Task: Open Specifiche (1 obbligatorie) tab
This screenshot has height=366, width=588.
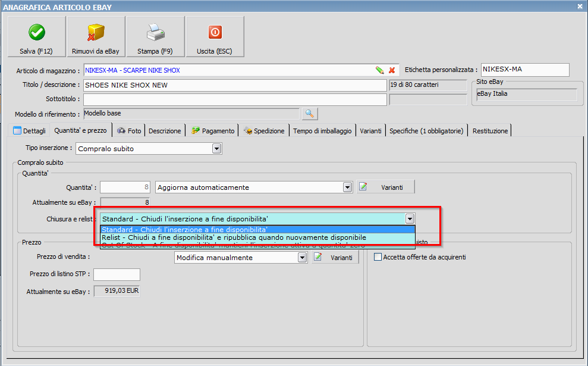Action: pyautogui.click(x=426, y=131)
